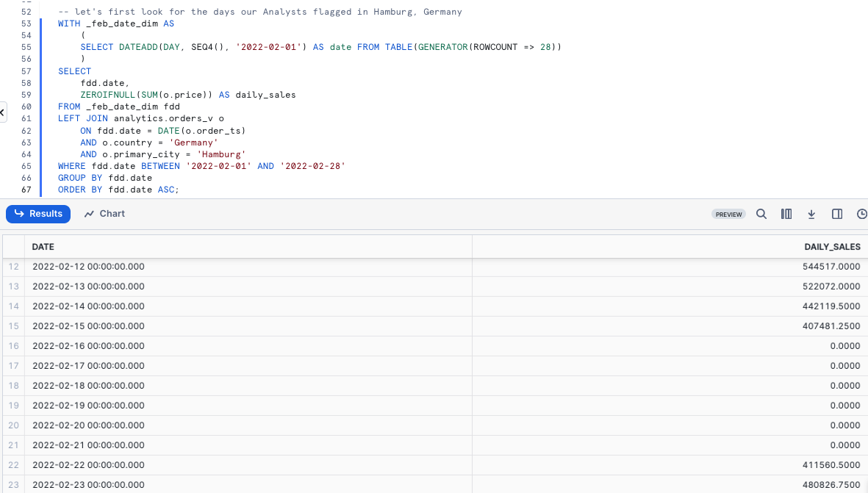
Task: Select the Results tab
Action: pyautogui.click(x=38, y=214)
